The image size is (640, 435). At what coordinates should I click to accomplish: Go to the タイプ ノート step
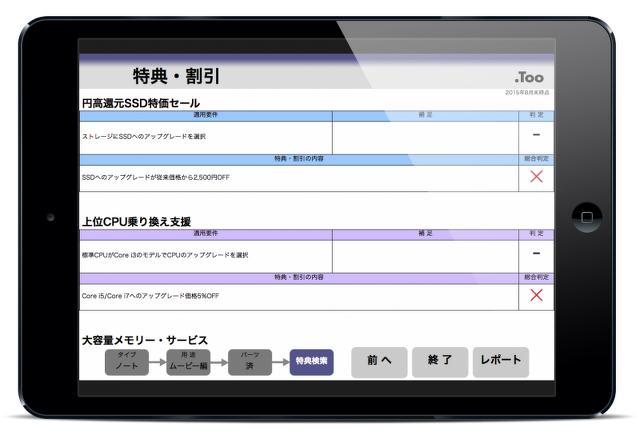pos(126,361)
